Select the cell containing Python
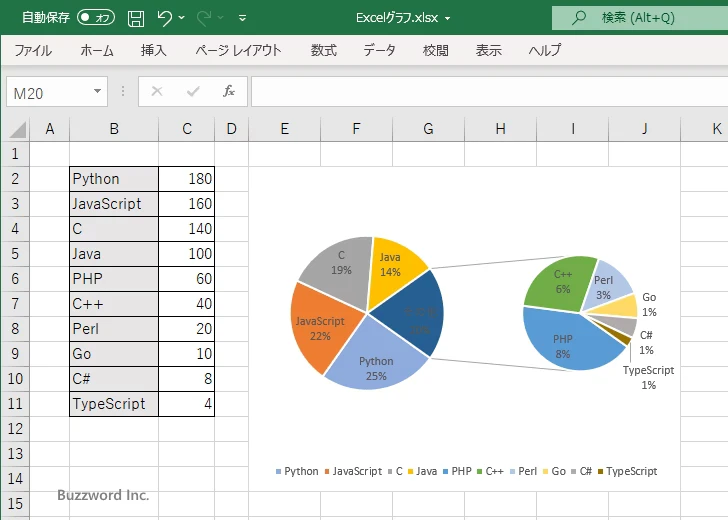The width and height of the screenshot is (728, 520). pyautogui.click(x=114, y=179)
